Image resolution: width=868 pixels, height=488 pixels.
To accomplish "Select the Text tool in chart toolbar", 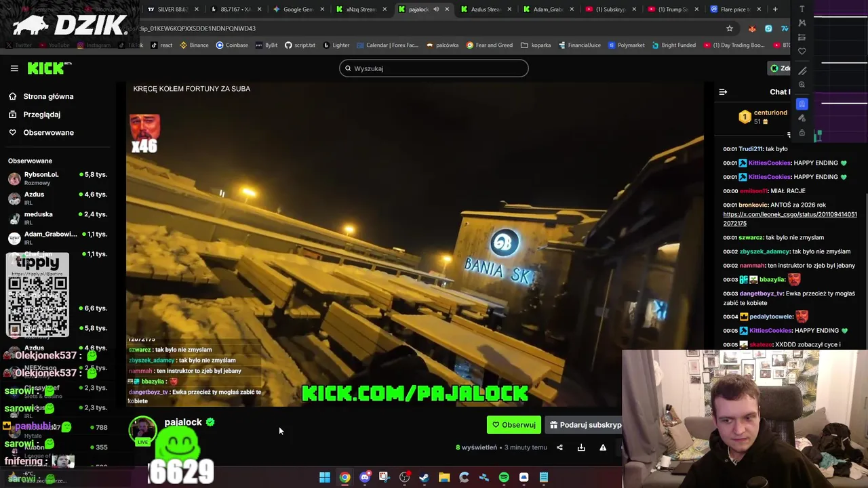I will pyautogui.click(x=802, y=9).
